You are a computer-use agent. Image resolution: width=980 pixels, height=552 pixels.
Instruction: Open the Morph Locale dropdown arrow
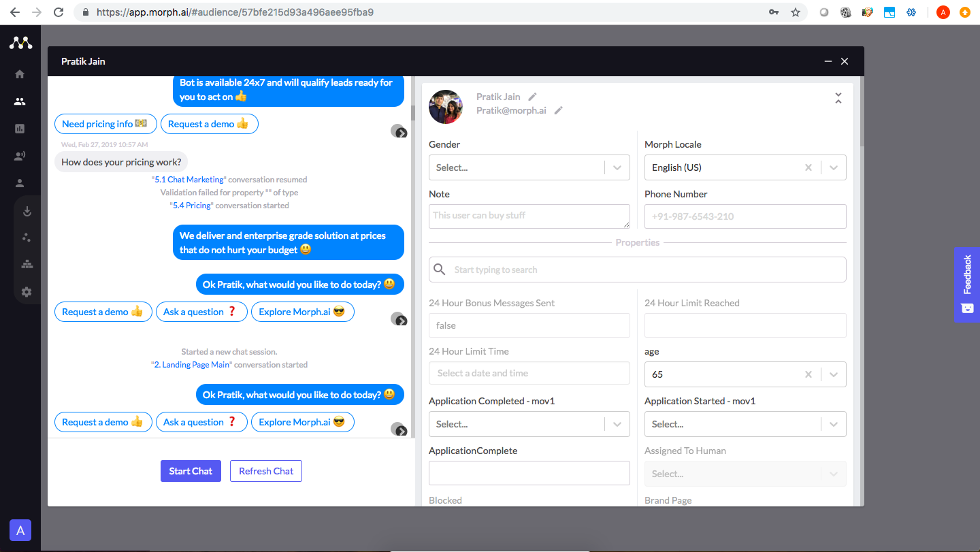click(834, 167)
